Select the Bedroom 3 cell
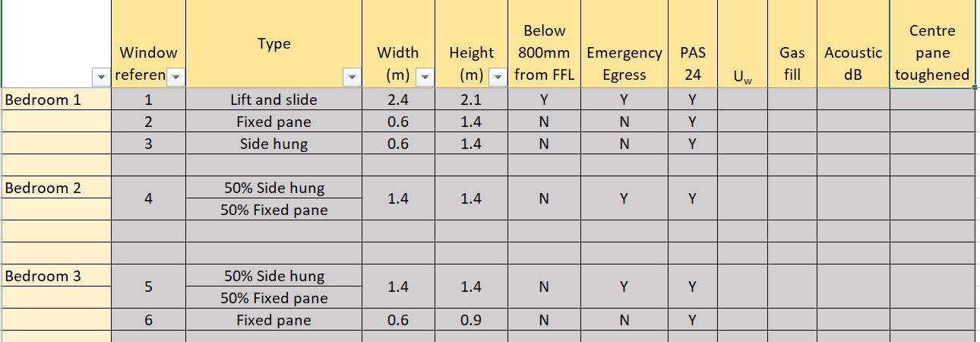Viewport: 980px width, 342px height. pyautogui.click(x=57, y=276)
